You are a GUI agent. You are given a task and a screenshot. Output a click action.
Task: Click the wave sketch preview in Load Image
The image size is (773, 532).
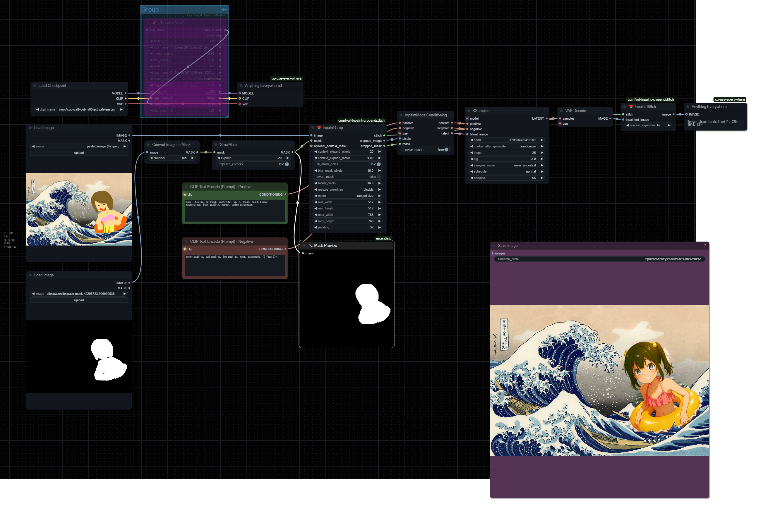79,209
